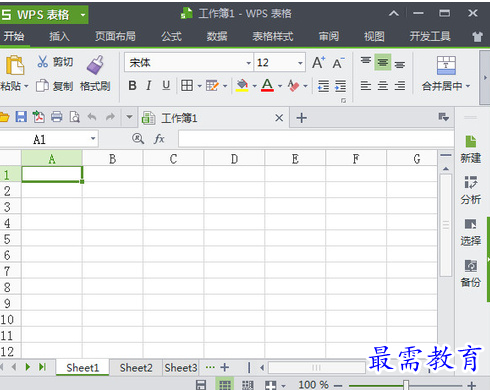This screenshot has width=490, height=390.
Task: Activate the Format Painter brush
Action: click(95, 65)
